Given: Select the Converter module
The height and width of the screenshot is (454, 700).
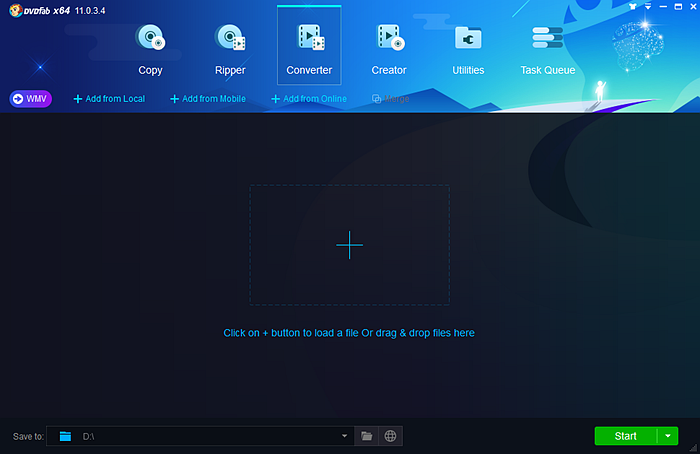Looking at the screenshot, I should [309, 48].
